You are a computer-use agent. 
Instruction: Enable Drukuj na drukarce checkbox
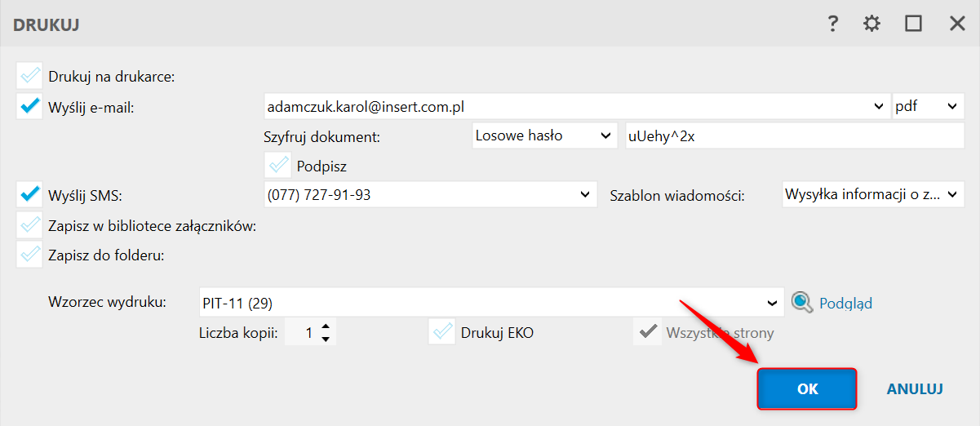[x=30, y=76]
